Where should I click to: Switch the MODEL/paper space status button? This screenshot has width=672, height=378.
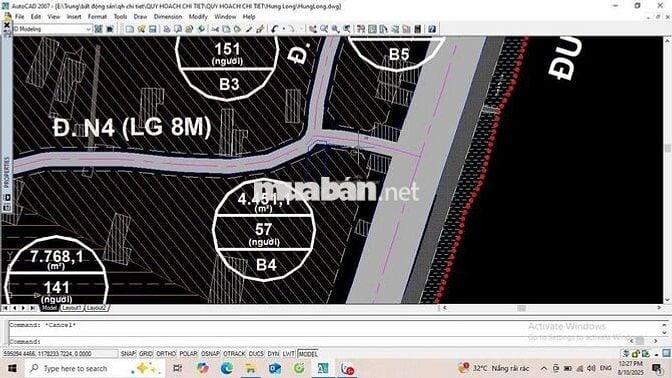pyautogui.click(x=308, y=354)
